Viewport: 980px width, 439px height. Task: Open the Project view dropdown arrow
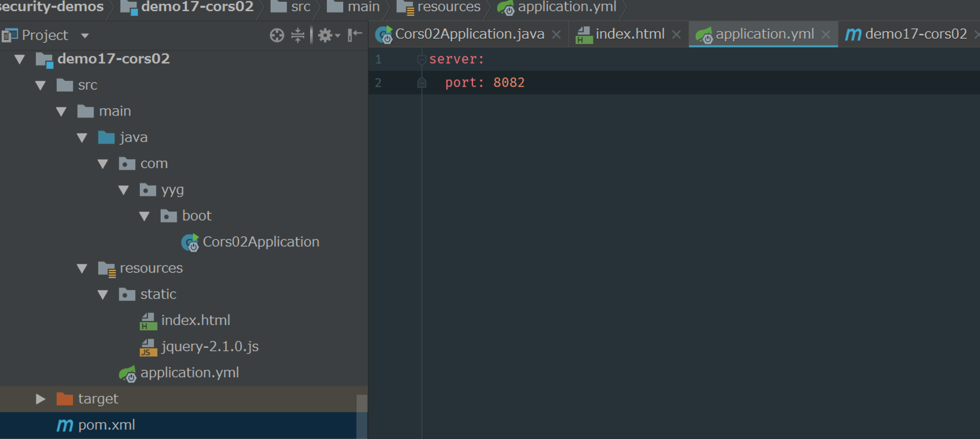85,36
